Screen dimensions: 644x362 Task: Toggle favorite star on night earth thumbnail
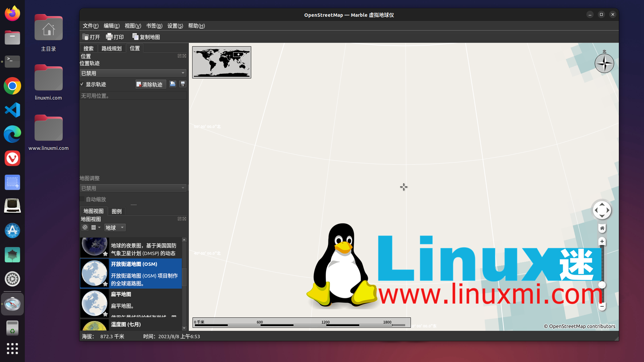click(x=105, y=254)
